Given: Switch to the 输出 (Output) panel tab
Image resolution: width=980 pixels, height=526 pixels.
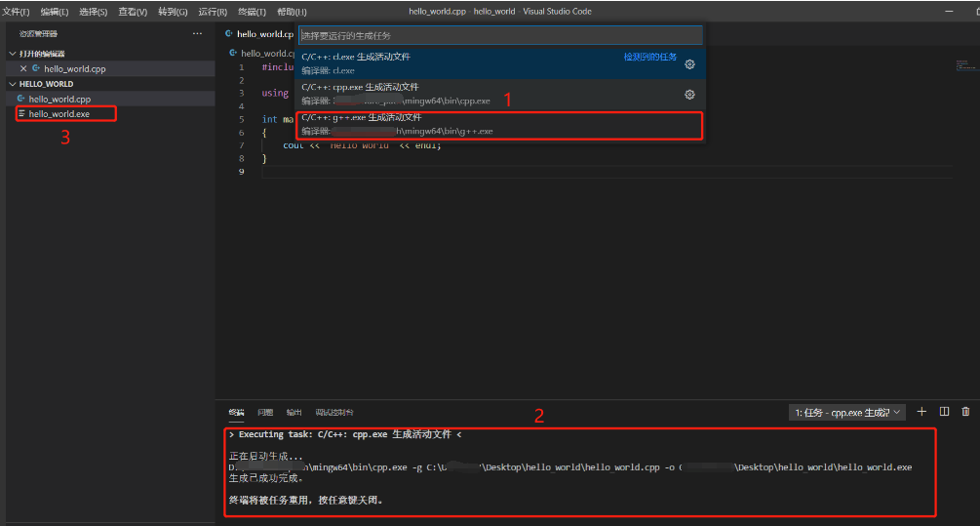Looking at the screenshot, I should [x=294, y=413].
